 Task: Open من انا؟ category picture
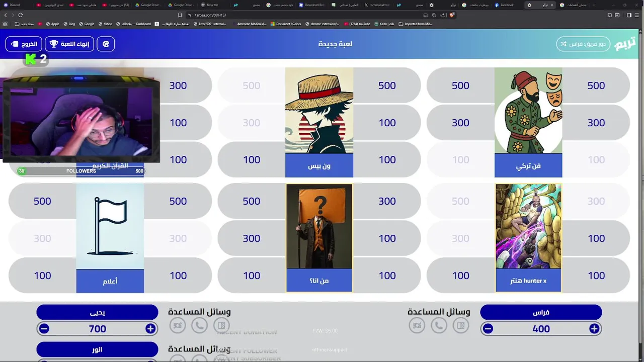pos(319,226)
